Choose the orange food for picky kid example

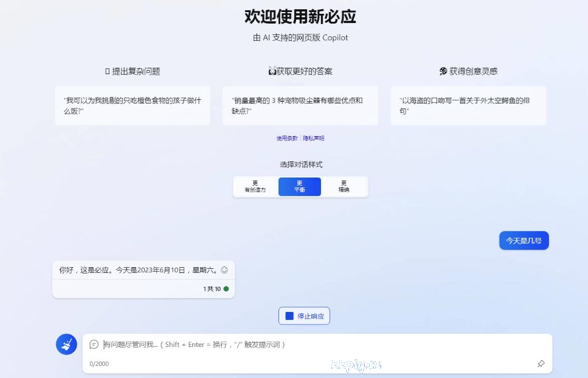[x=133, y=105]
